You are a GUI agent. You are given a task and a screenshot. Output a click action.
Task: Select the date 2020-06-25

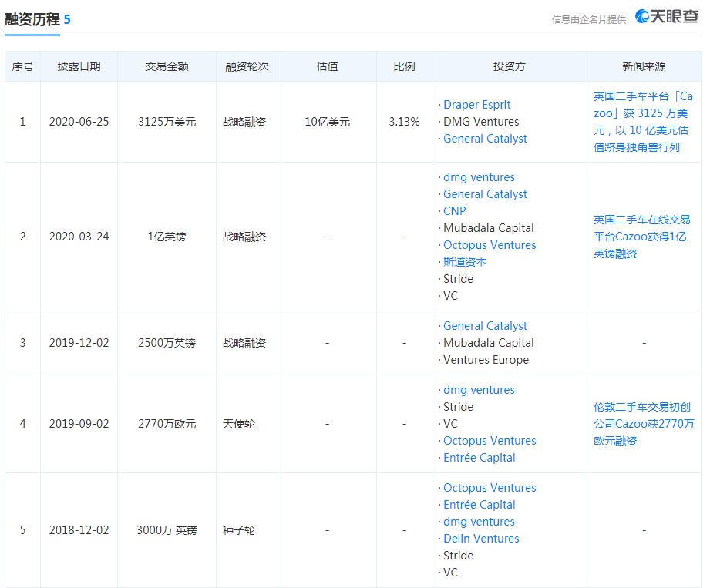pos(79,122)
